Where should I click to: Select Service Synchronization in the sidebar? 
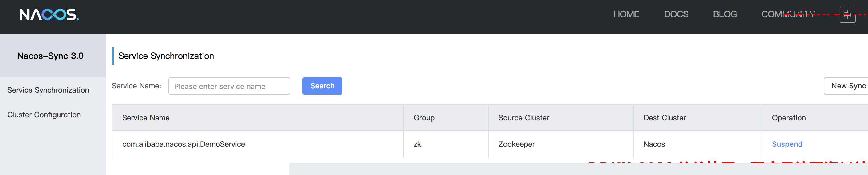tap(48, 90)
